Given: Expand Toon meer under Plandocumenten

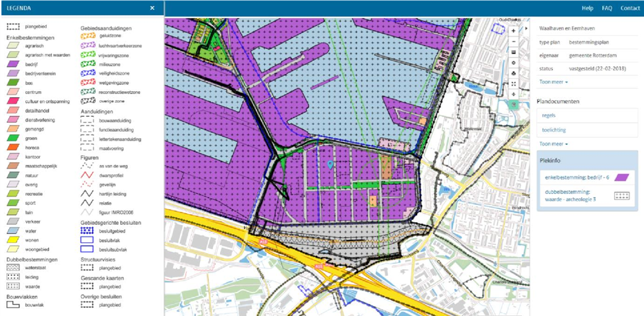Looking at the screenshot, I should tap(554, 144).
